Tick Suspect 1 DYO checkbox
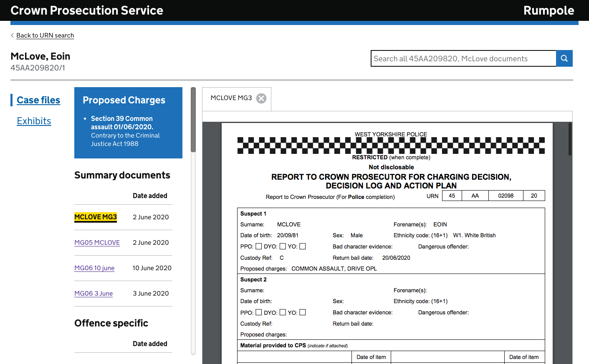Viewport: 589px width, 364px height. click(x=283, y=246)
